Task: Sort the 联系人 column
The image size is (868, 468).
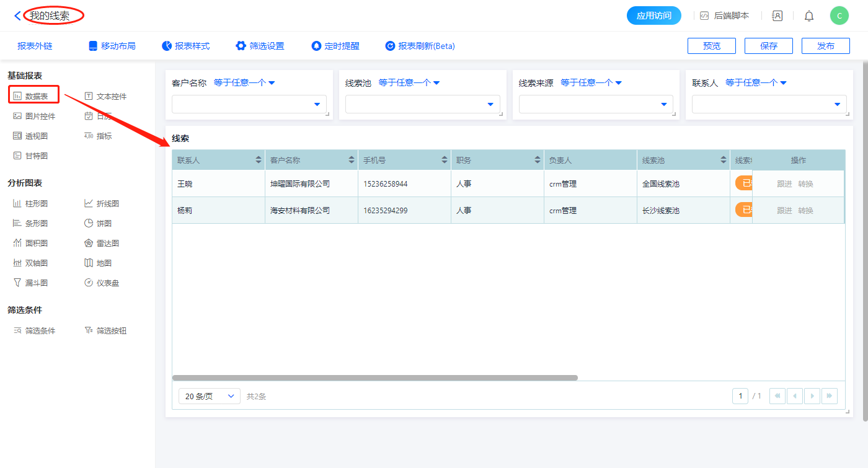Action: [x=259, y=160]
